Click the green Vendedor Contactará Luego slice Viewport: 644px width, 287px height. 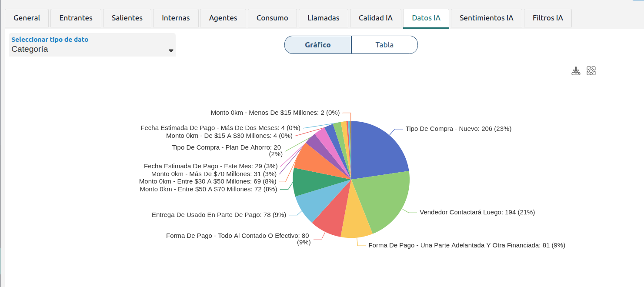(383, 200)
